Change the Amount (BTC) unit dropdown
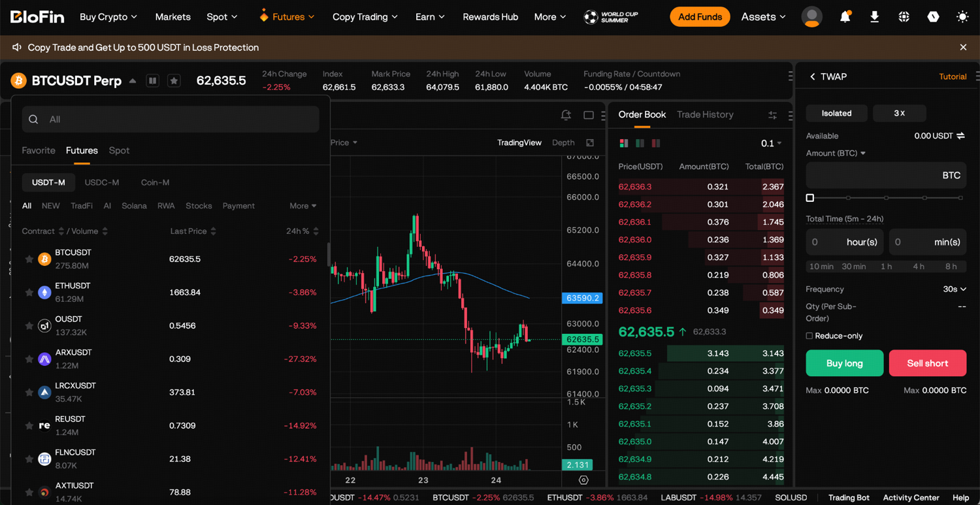The width and height of the screenshot is (980, 505). 836,153
